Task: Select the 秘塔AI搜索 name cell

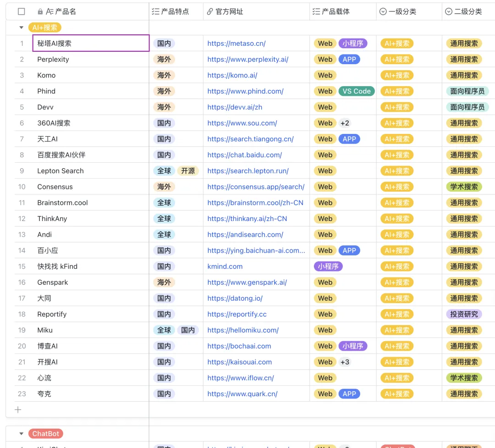Action: point(91,43)
